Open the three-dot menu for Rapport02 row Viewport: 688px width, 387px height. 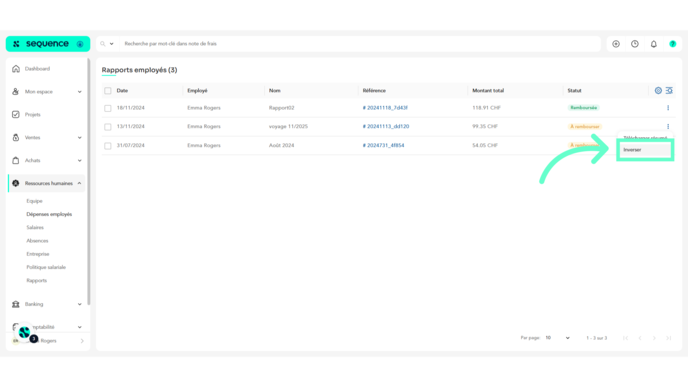tap(668, 108)
